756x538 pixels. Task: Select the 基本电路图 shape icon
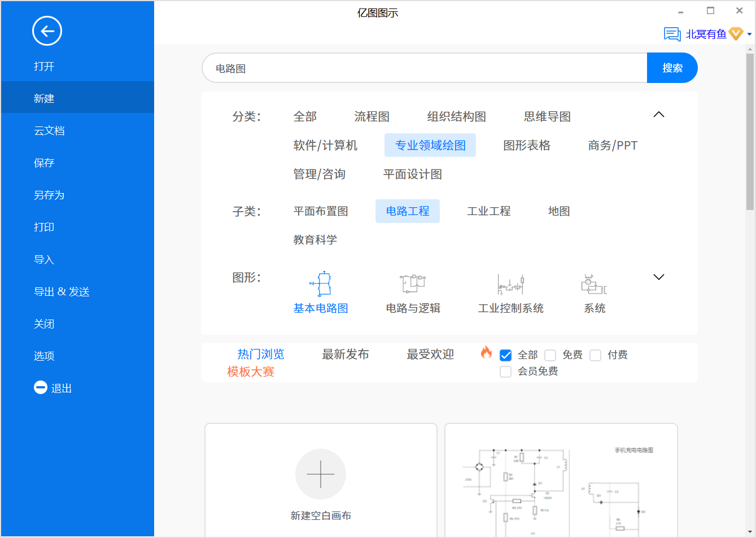pos(321,284)
